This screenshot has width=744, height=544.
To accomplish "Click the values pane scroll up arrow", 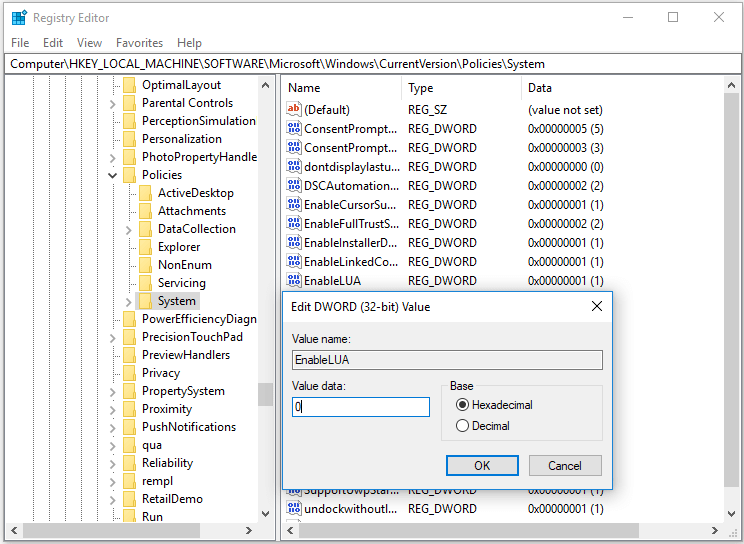I will [x=731, y=85].
